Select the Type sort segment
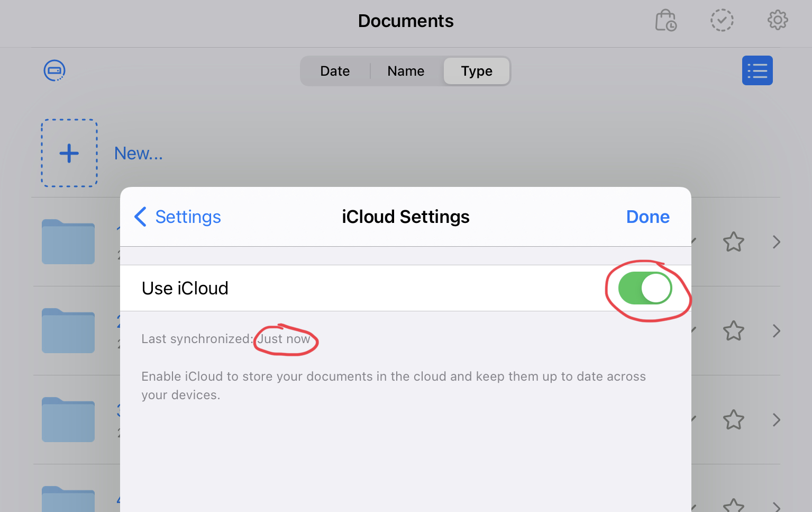The image size is (812, 512). click(x=477, y=71)
